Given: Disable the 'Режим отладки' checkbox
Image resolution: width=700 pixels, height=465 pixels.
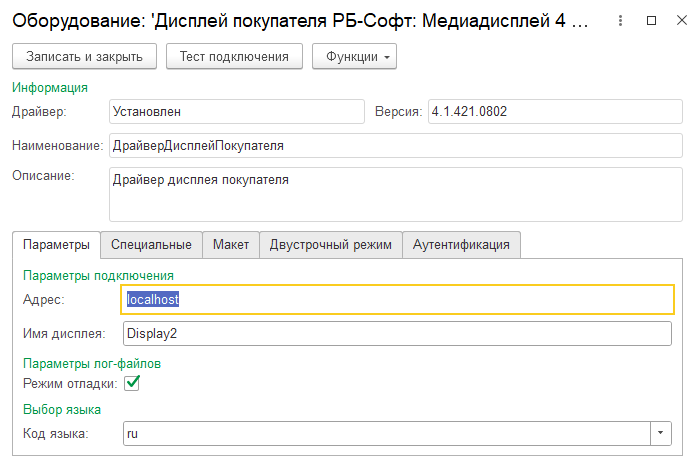Looking at the screenshot, I should tap(131, 383).
